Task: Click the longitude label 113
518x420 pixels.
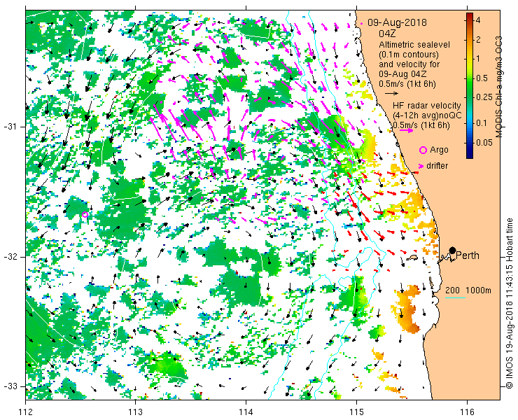Action: pyautogui.click(x=135, y=412)
